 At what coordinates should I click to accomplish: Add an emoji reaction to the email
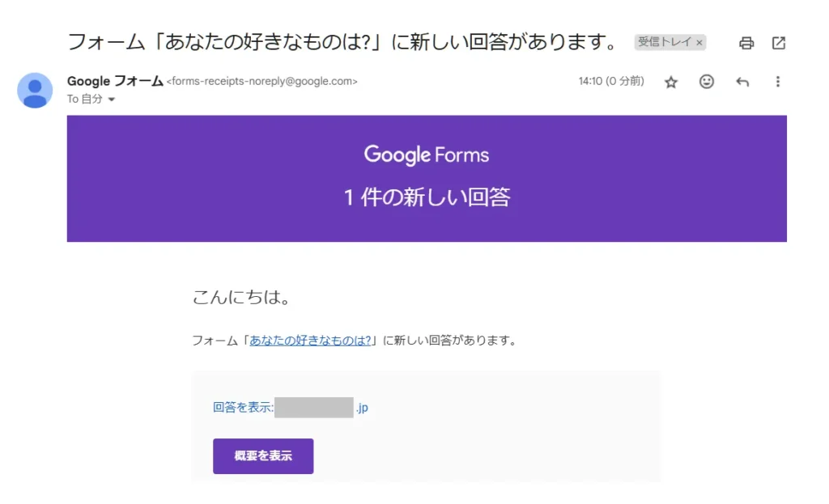707,82
